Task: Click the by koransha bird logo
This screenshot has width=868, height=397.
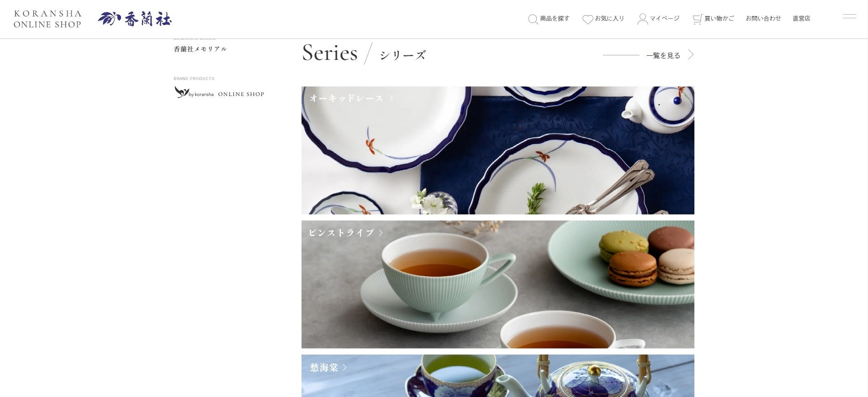Action: (181, 92)
